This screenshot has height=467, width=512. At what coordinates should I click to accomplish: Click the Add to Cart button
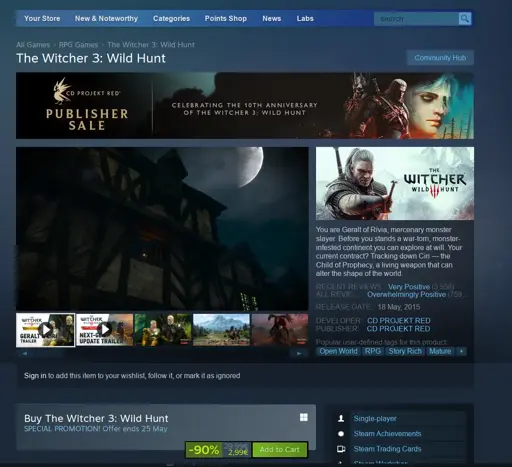pos(279,450)
